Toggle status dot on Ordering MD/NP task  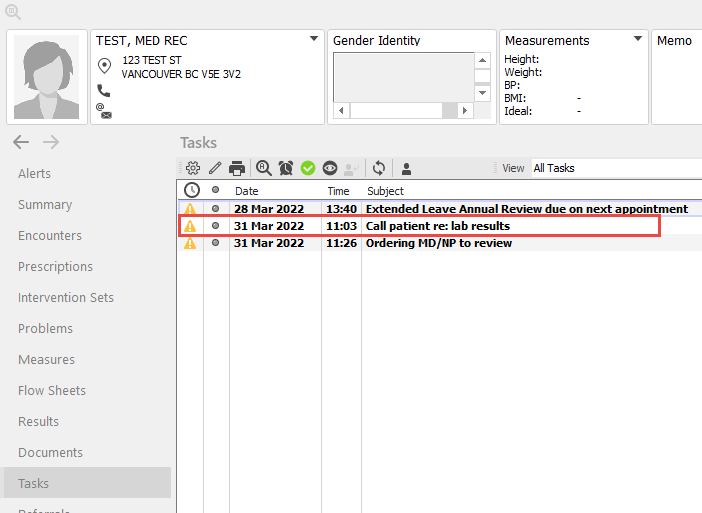click(x=215, y=243)
